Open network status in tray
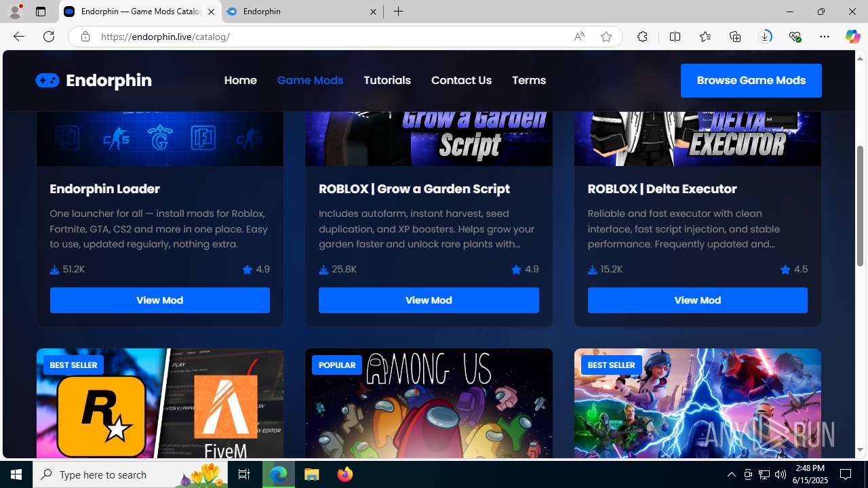This screenshot has height=488, width=868. coord(764,474)
